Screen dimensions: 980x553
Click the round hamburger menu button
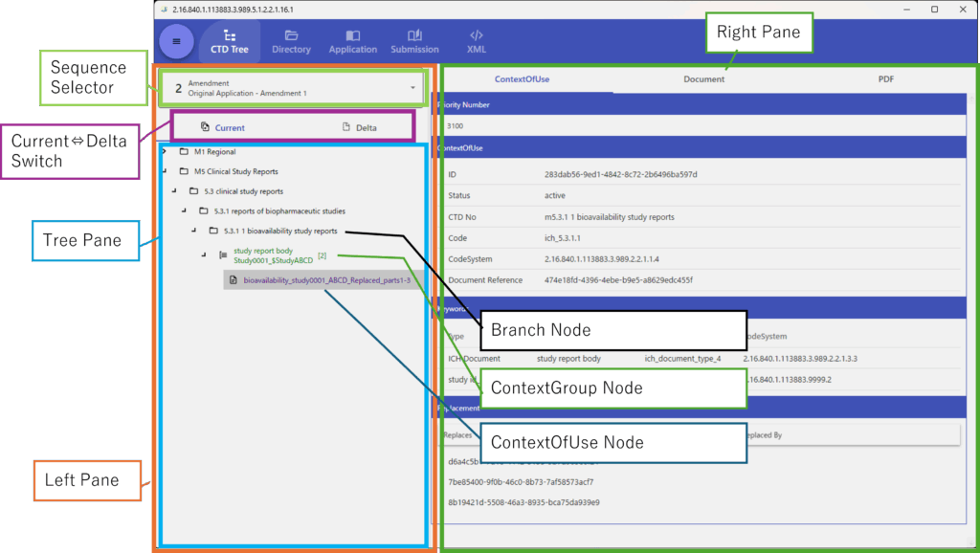(176, 41)
